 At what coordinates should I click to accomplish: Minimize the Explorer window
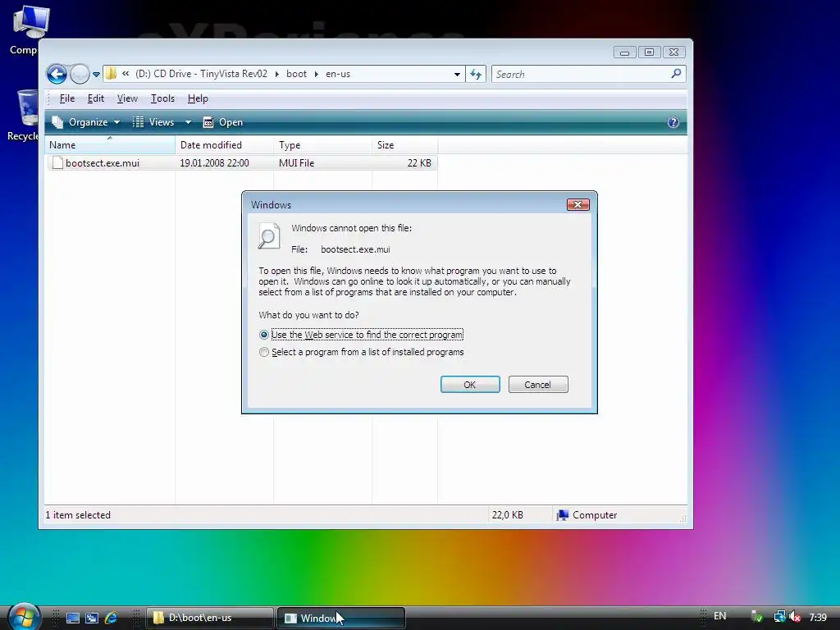click(x=624, y=52)
